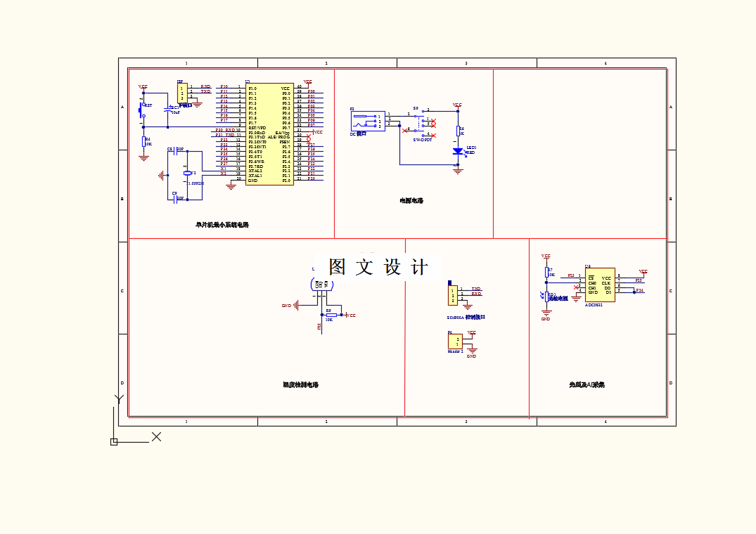The width and height of the screenshot is (756, 534).
Task: Pick the EC1 electrolytic capacitor symbol
Action: 168,110
